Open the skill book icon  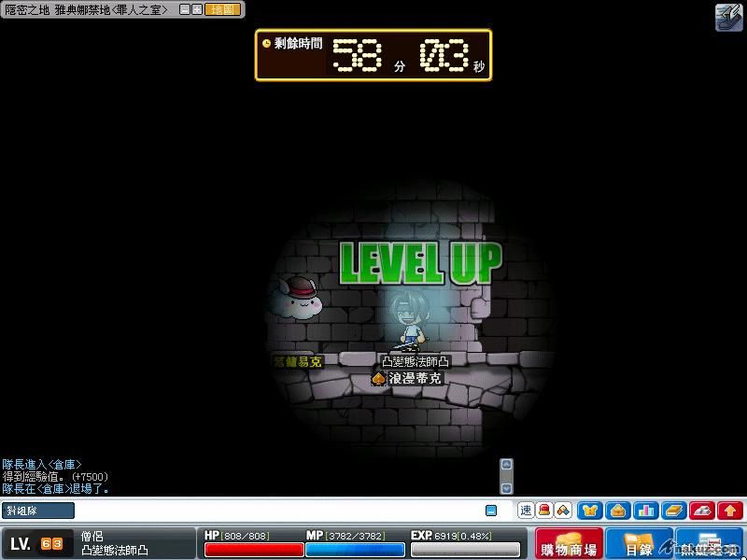pos(674,511)
